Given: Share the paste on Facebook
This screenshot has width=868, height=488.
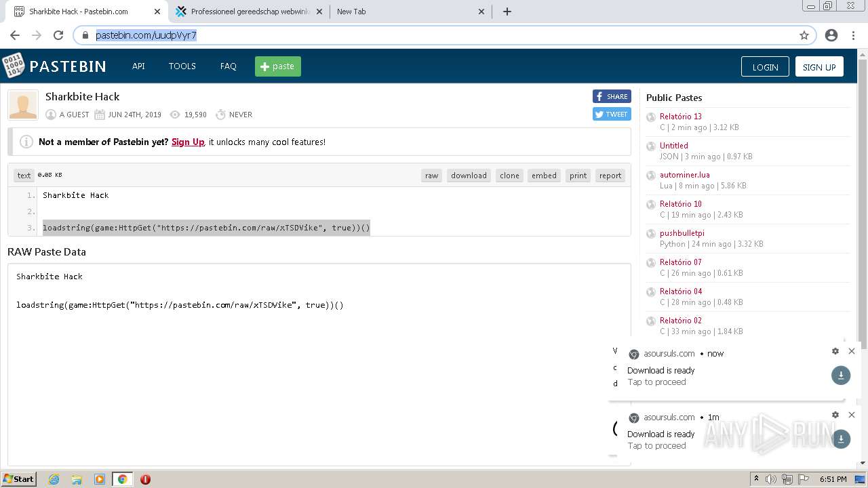Looking at the screenshot, I should point(612,96).
